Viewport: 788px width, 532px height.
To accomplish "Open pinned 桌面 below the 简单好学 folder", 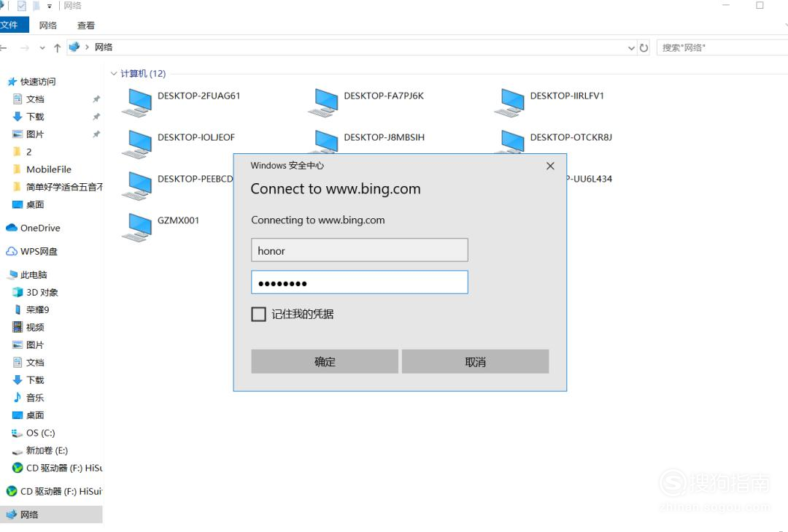I will (x=28, y=204).
